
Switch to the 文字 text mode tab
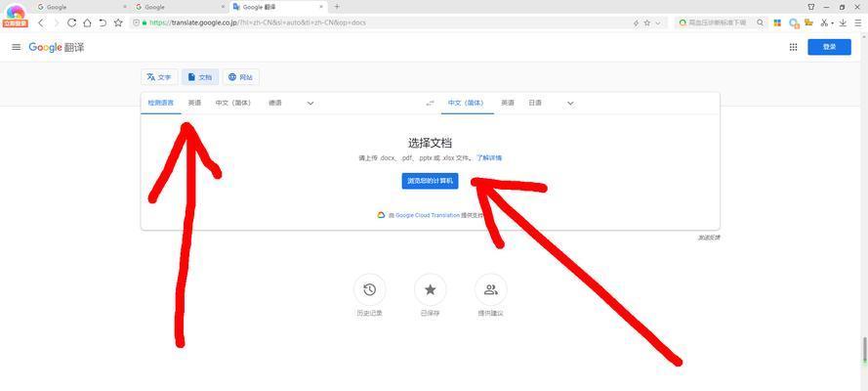[x=159, y=77]
